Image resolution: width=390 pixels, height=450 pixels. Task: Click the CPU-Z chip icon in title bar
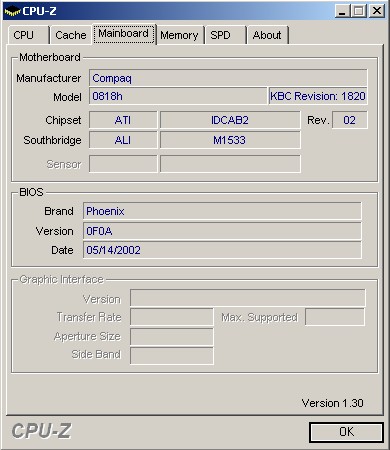point(12,12)
